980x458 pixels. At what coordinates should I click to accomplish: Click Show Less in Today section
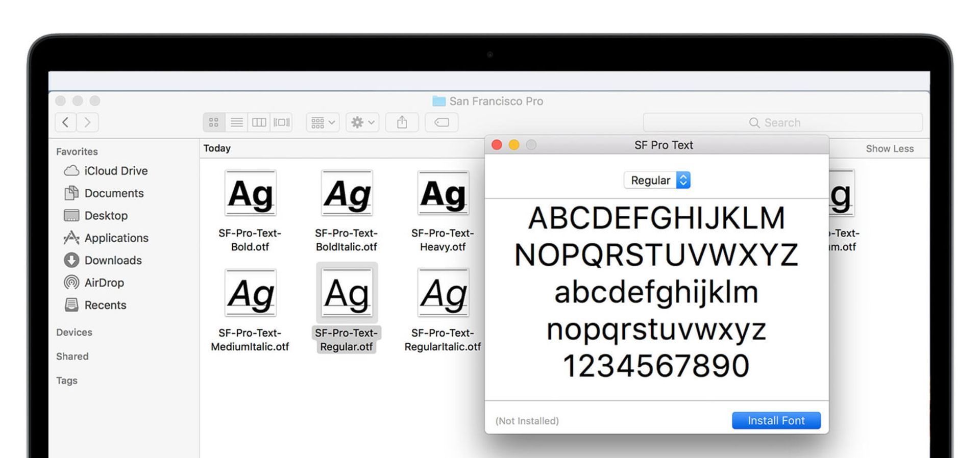[x=890, y=149]
